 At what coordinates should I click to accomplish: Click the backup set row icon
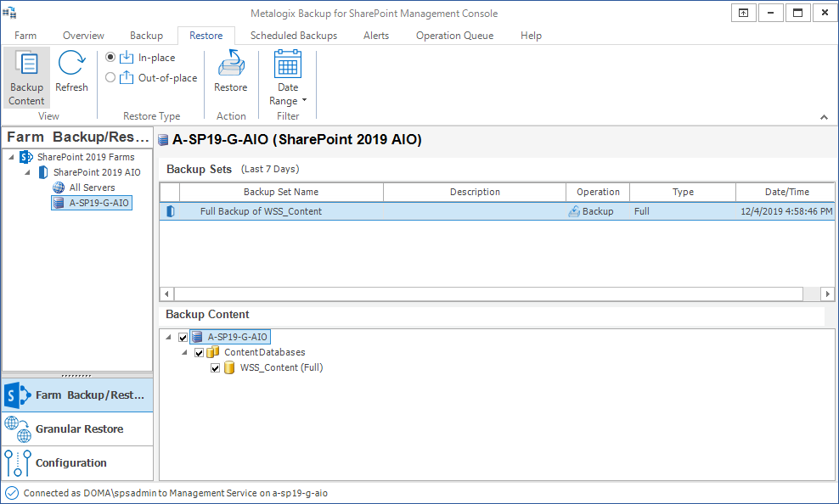pos(170,211)
